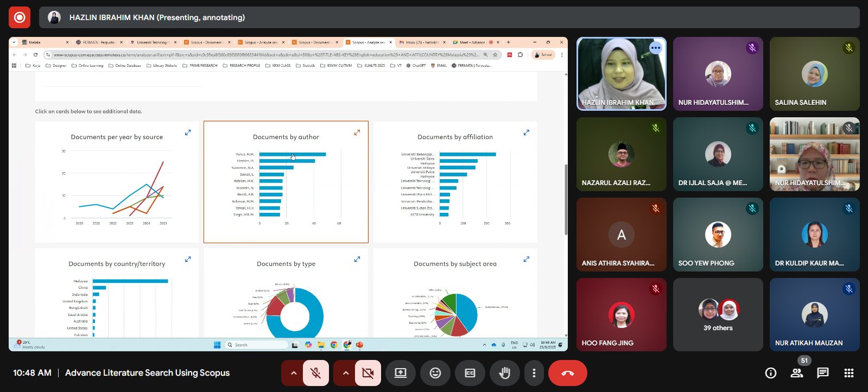Open the activities grid icon

849,373
